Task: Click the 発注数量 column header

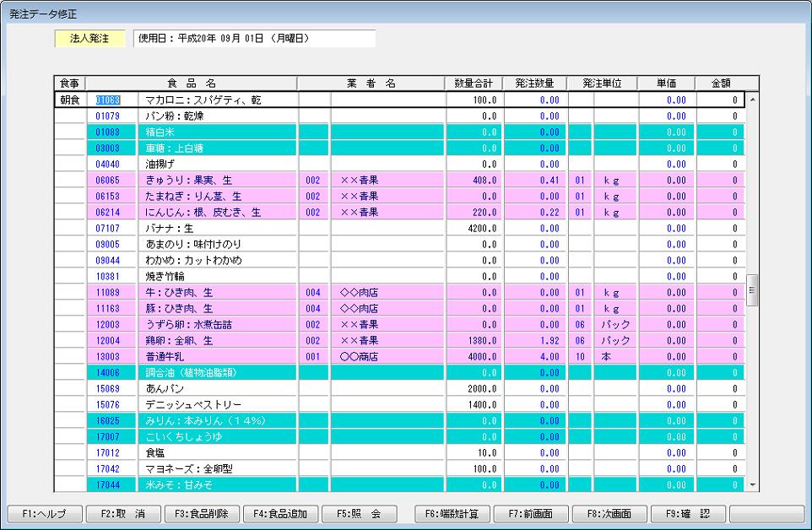Action: (x=534, y=83)
